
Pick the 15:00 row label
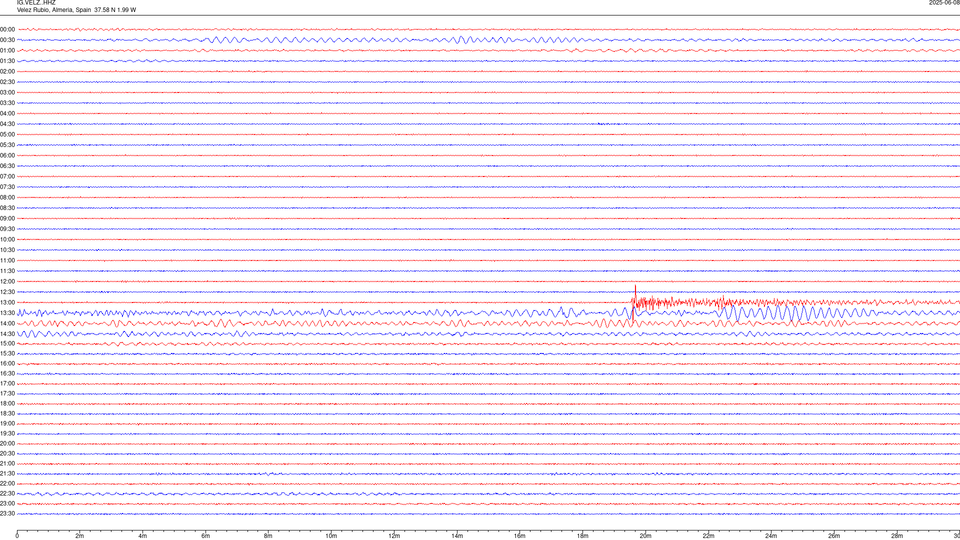click(x=7, y=344)
